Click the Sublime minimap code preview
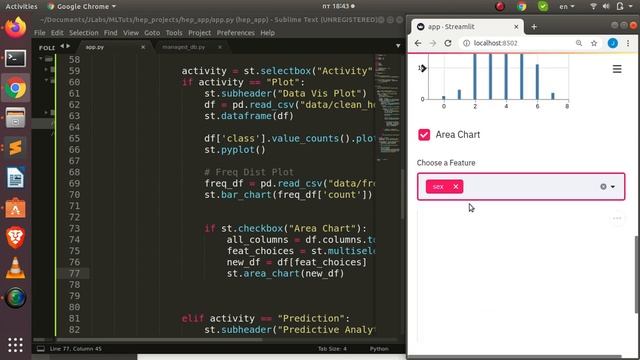The height and width of the screenshot is (360, 640). (387, 107)
